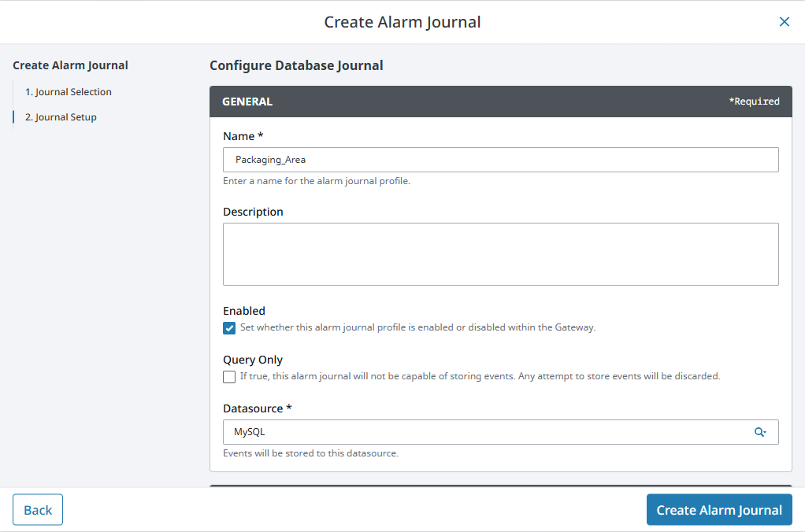The height and width of the screenshot is (532, 805).
Task: Click the Create Alarm Journal button
Action: click(718, 510)
